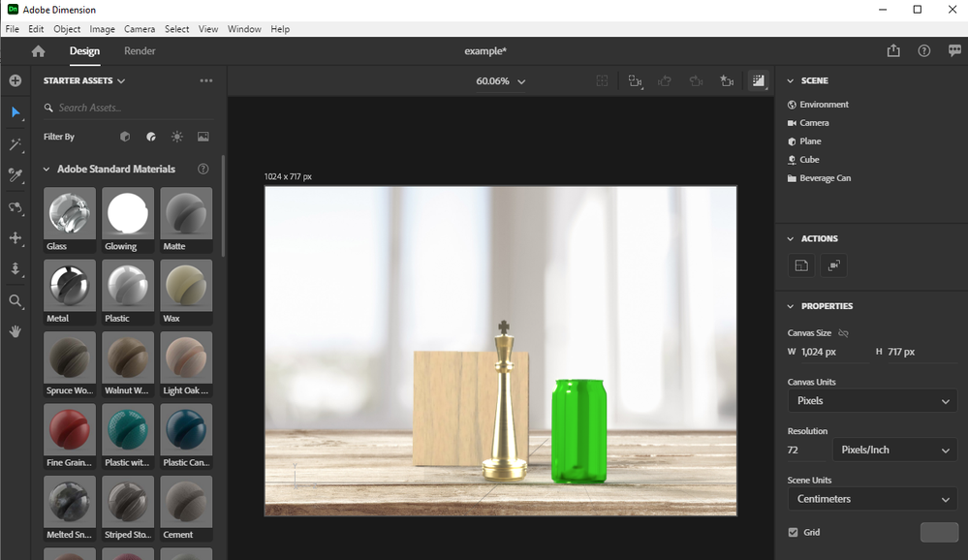Image resolution: width=968 pixels, height=560 pixels.
Task: Collapse the Adobe Standard Materials section
Action: point(46,169)
